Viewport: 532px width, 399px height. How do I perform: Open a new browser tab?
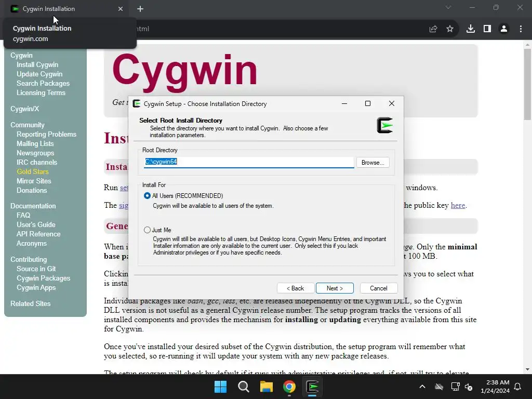[140, 9]
